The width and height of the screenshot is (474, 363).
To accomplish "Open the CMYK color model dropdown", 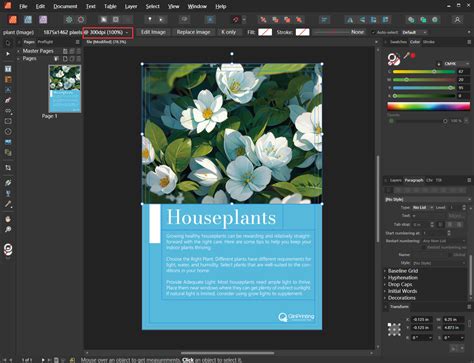I will [456, 64].
